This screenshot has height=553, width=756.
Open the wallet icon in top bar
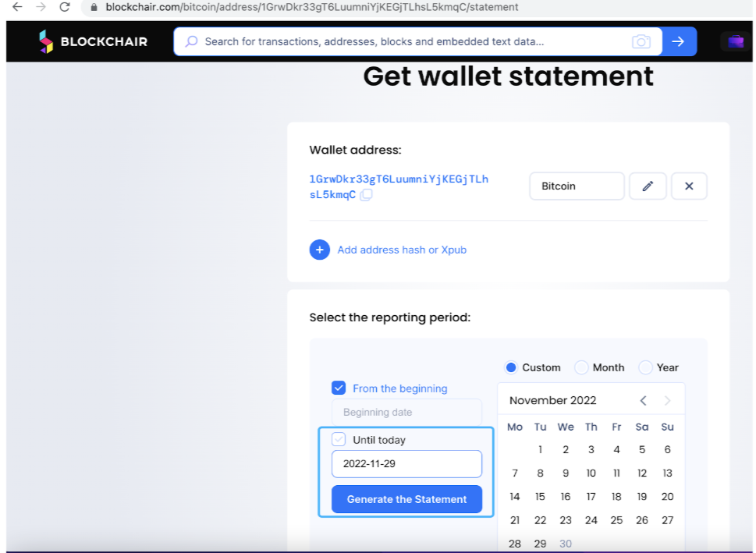[735, 42]
